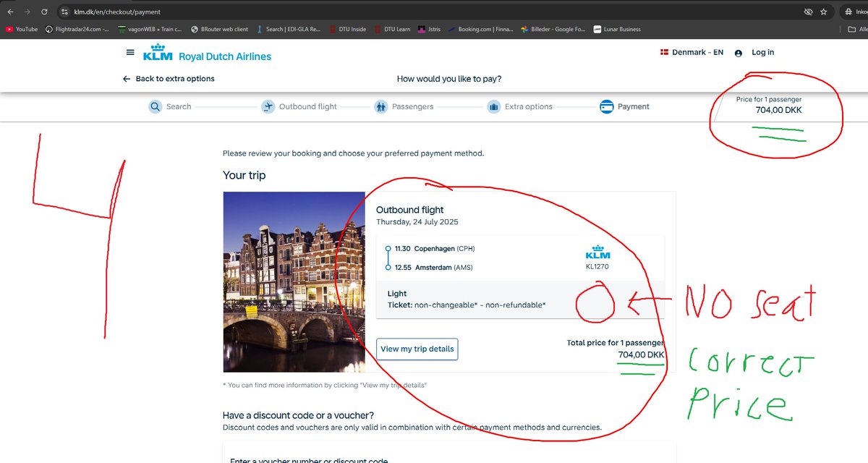
Task: Open the BRouter web client bookmark
Action: [x=220, y=30]
